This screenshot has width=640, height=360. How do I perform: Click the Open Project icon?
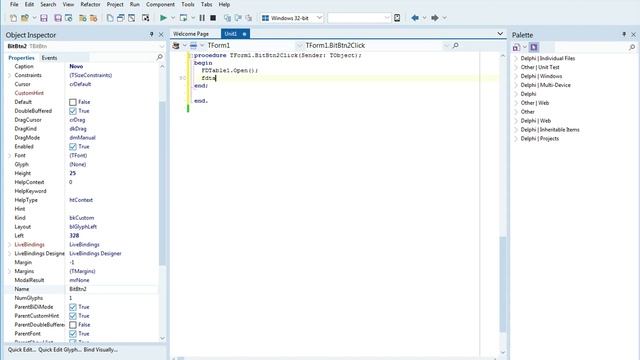68,18
